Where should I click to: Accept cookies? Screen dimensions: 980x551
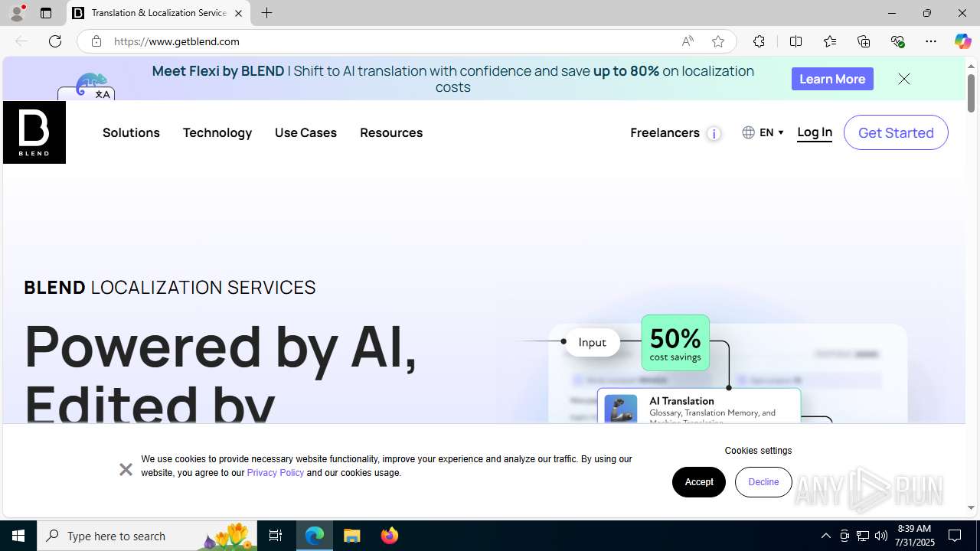click(x=699, y=482)
